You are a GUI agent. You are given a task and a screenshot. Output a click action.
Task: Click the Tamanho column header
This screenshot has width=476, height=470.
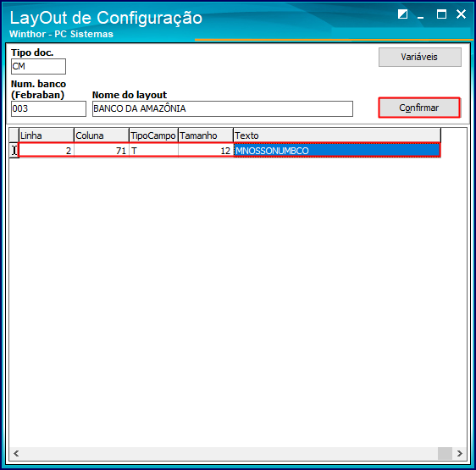(206, 135)
